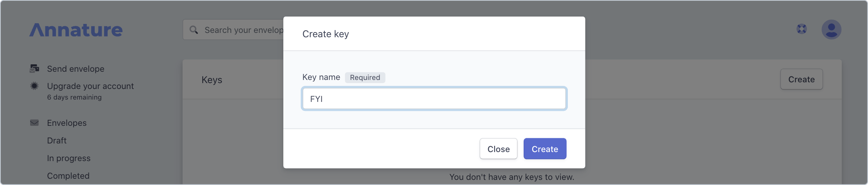Focus the Key name text field
Image resolution: width=868 pixels, height=185 pixels.
[434, 99]
